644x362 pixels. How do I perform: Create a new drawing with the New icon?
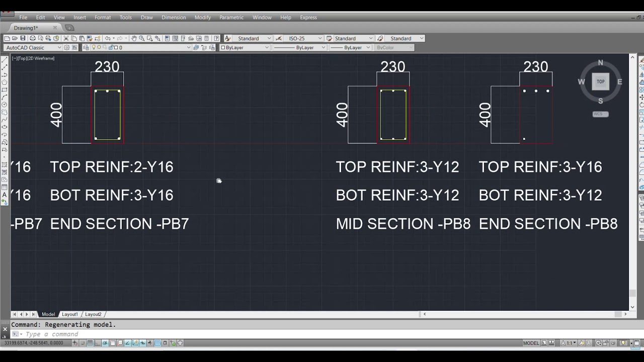tap(7, 38)
